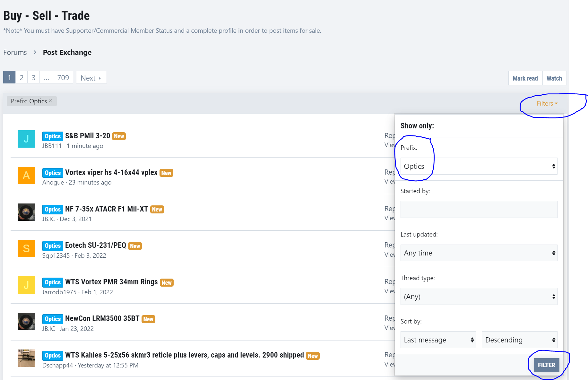Open the Prefix select showing Optics
This screenshot has height=380, width=588.
[x=479, y=166]
